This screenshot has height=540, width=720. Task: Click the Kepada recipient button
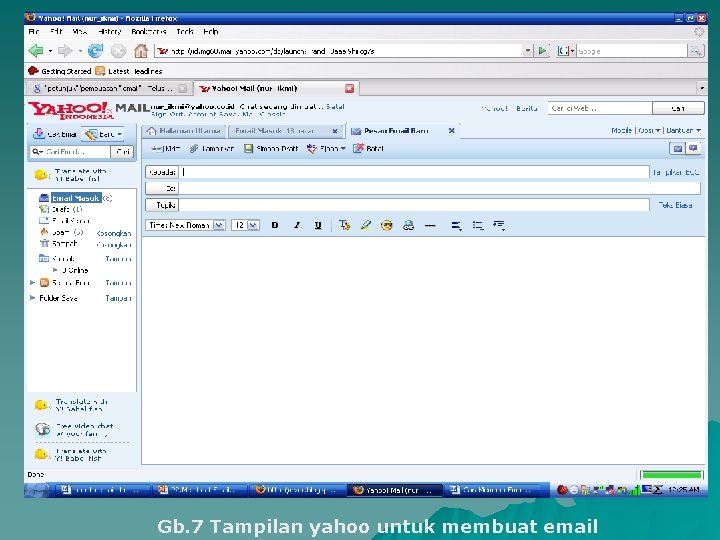click(162, 172)
